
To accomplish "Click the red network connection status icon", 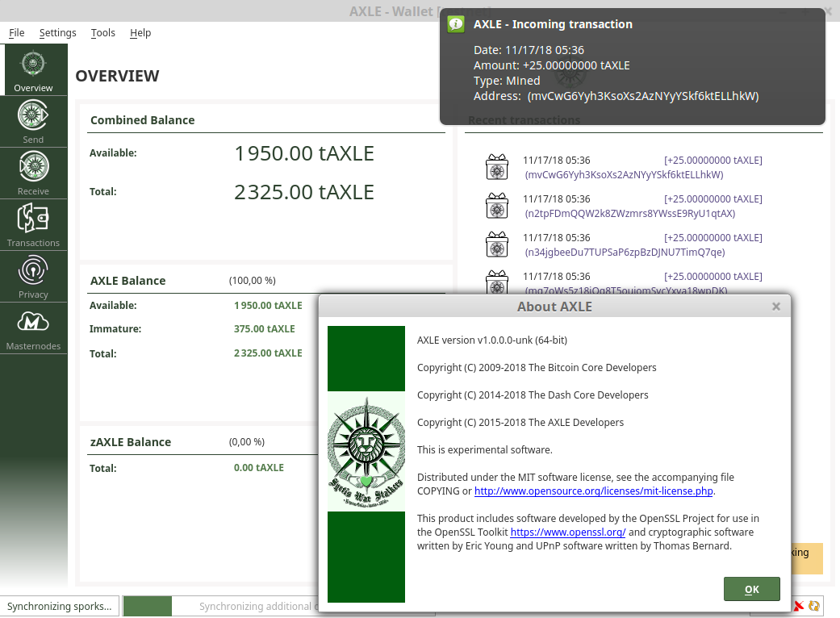I will pyautogui.click(x=799, y=606).
